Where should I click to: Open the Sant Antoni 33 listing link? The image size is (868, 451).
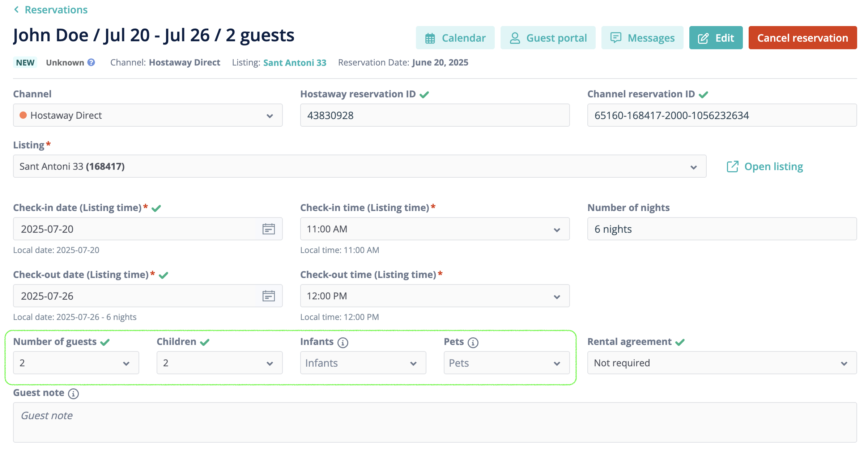295,63
